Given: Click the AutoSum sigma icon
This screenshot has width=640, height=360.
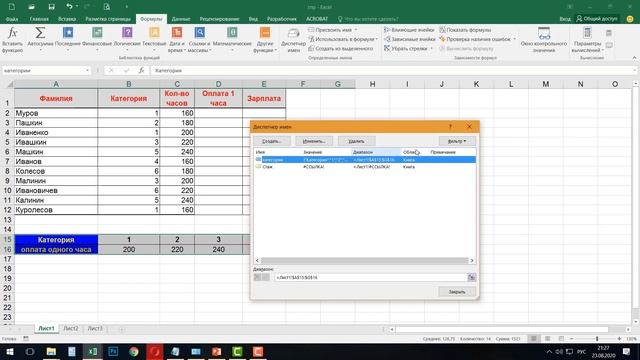Looking at the screenshot, I should tap(40, 33).
